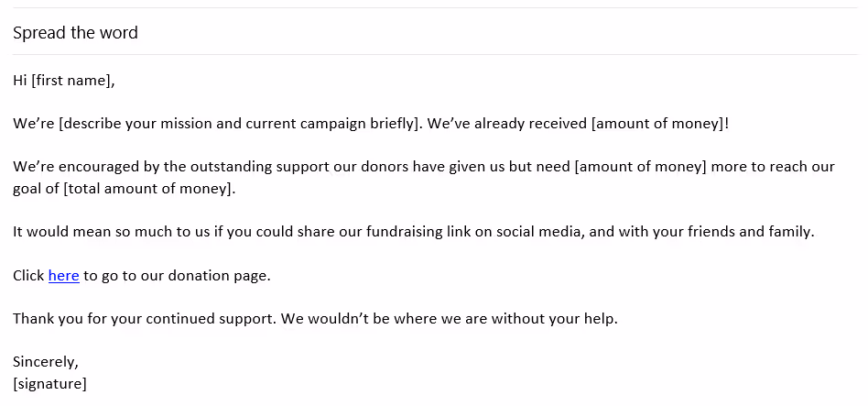This screenshot has height=406, width=868.
Task: Click the phrase "We've already received"
Action: 507,124
